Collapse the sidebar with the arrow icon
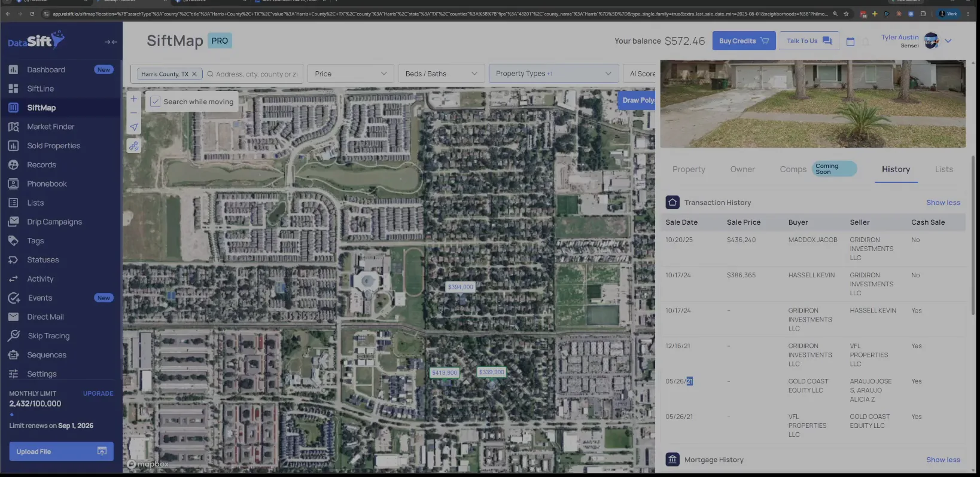Image resolution: width=980 pixels, height=477 pixels. (x=111, y=42)
